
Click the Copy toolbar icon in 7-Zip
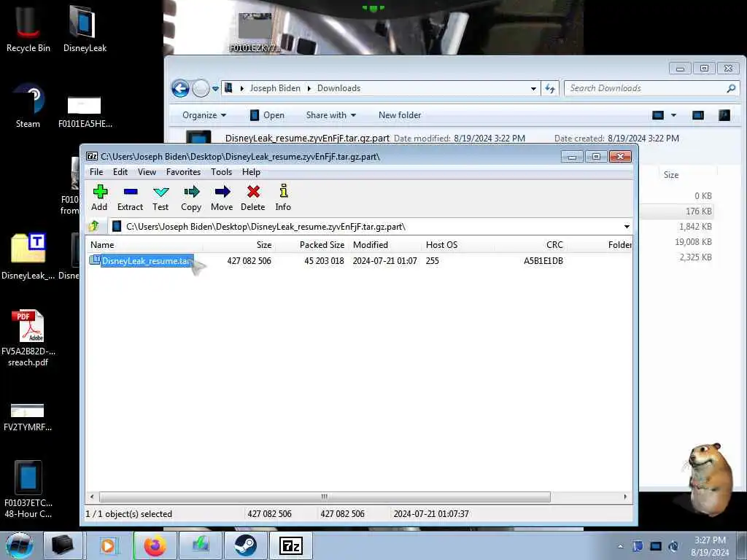(x=191, y=198)
